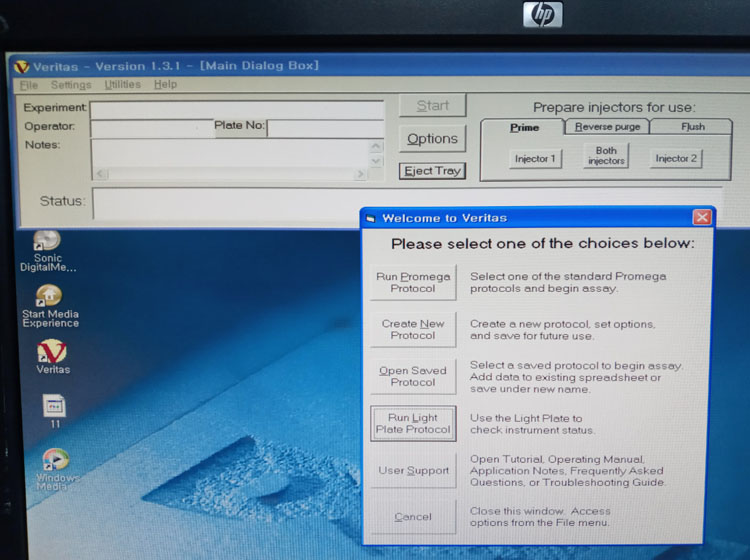Open the Help menu
This screenshot has height=560, width=750.
[x=165, y=85]
